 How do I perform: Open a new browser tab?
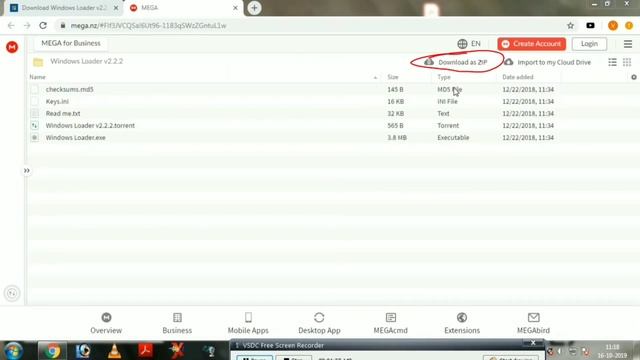pyautogui.click(x=254, y=8)
